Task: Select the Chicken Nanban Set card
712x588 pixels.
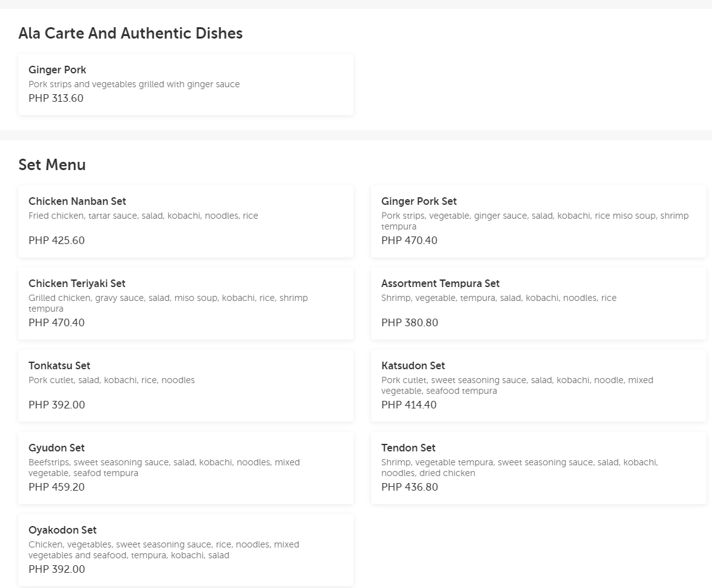Action: [x=185, y=221]
